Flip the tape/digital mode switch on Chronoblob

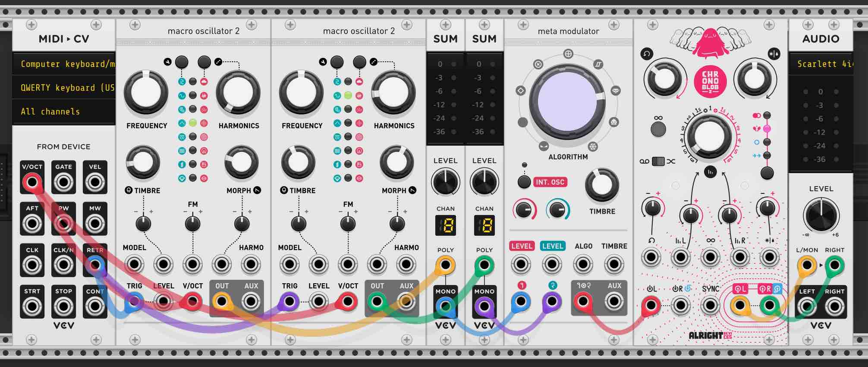tap(658, 161)
